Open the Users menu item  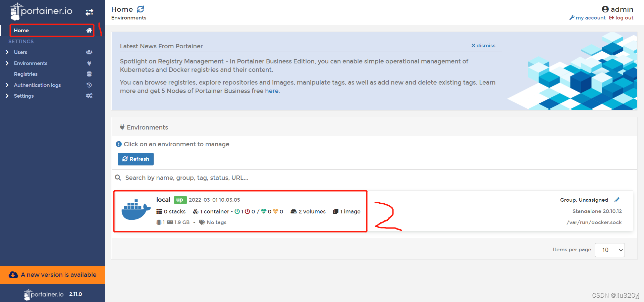pos(52,52)
